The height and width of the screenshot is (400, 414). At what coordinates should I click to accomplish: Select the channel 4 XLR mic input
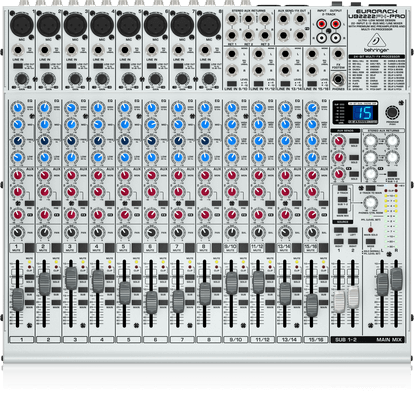pos(102,25)
